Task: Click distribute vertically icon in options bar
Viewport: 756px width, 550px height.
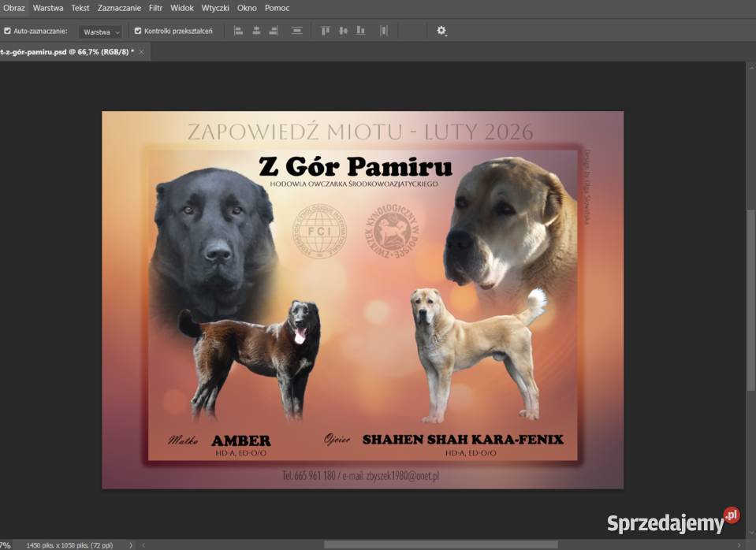Action: [x=297, y=31]
